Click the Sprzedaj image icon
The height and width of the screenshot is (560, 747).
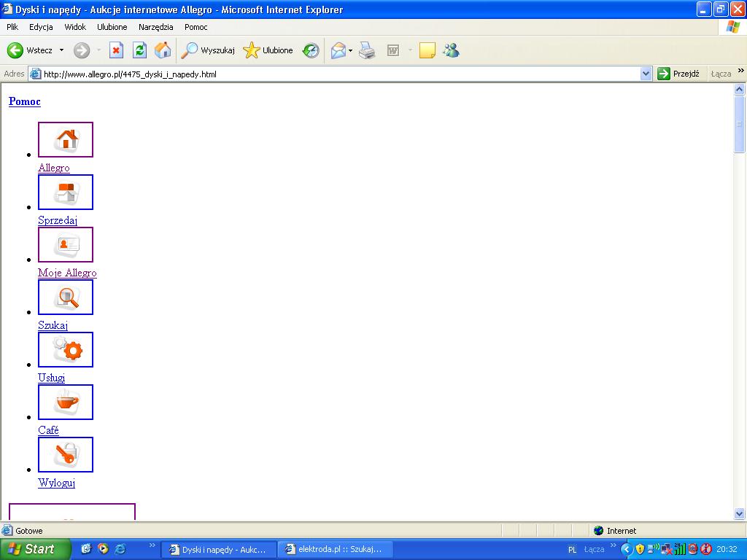[66, 192]
